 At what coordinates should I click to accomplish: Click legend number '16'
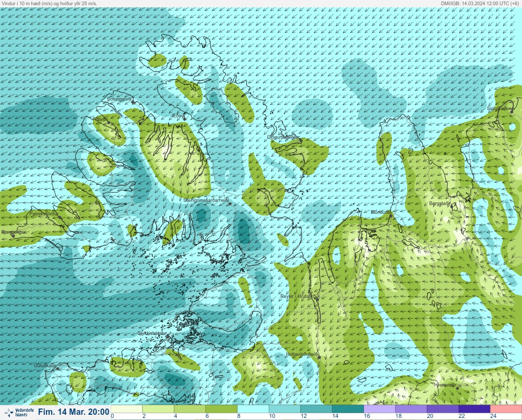tap(367, 416)
